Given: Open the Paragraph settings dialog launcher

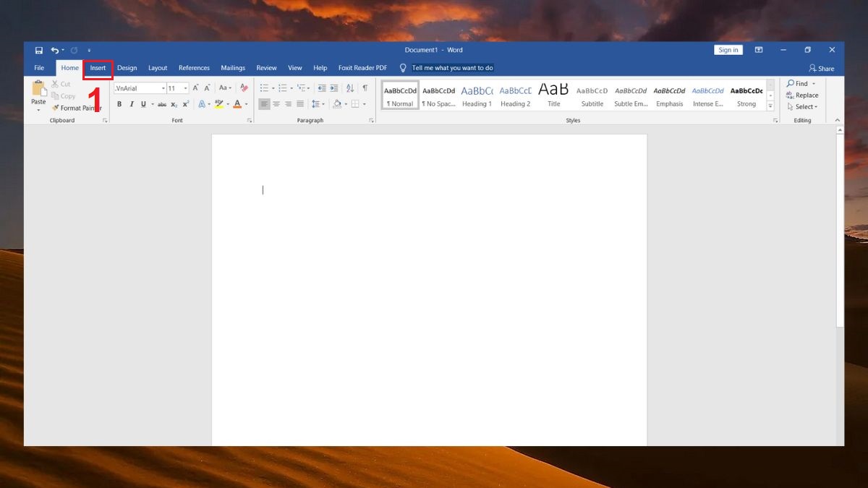Looking at the screenshot, I should 372,121.
